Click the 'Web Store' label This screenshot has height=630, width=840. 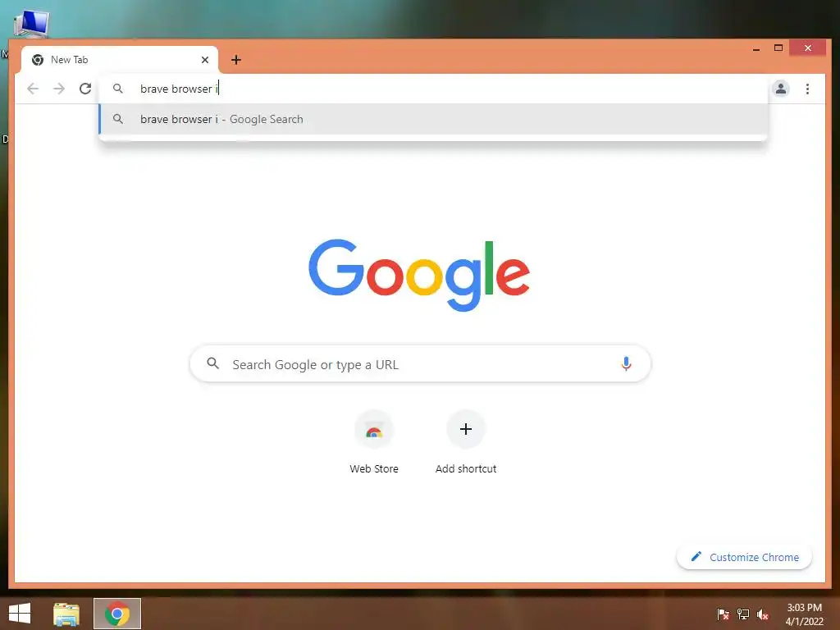click(x=374, y=468)
